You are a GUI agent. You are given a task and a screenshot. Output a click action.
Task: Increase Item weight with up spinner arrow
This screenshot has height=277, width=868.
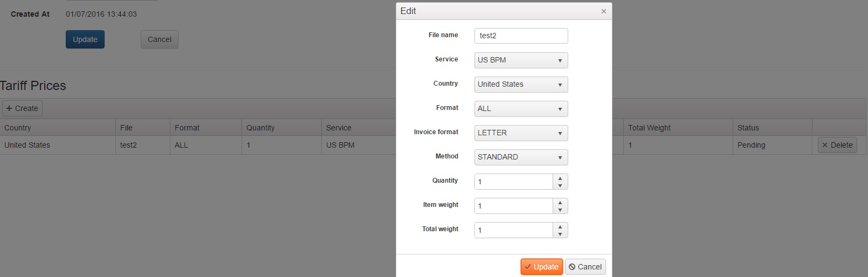coord(560,203)
